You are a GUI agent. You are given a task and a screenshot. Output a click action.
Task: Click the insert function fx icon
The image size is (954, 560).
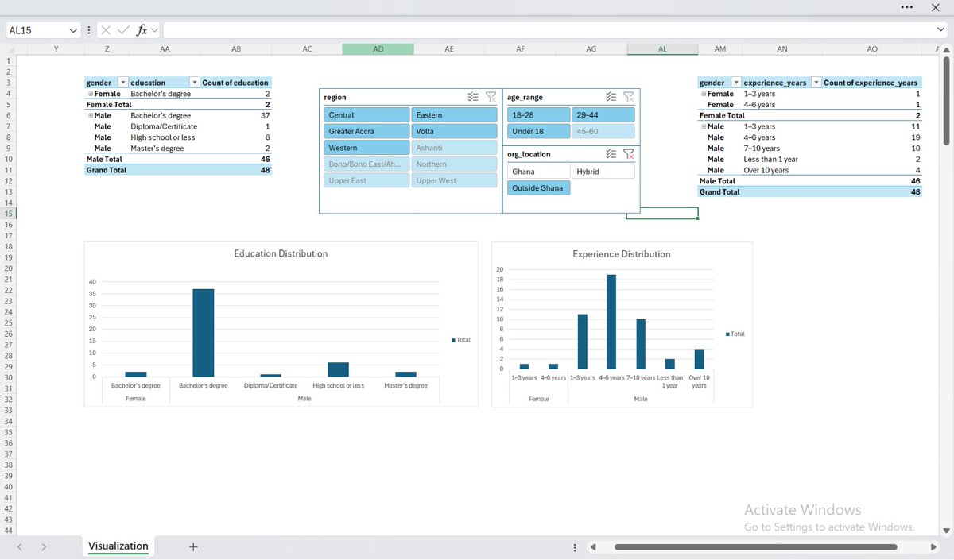coord(142,30)
